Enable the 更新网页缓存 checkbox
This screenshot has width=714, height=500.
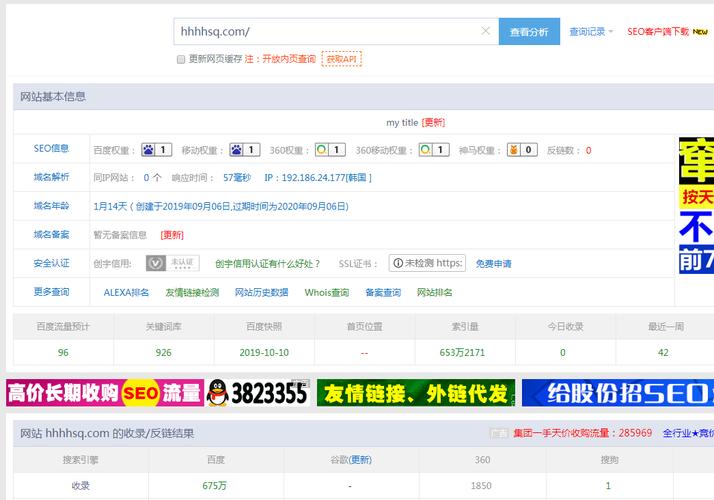(181, 59)
